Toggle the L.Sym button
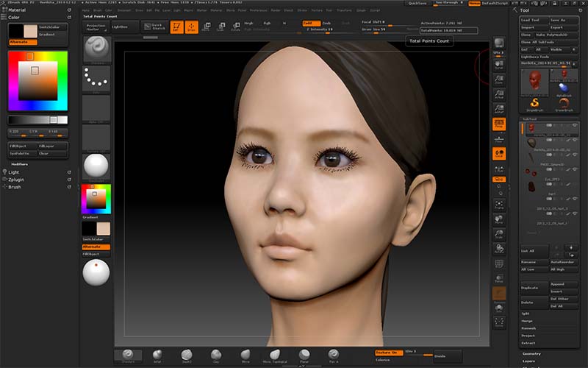The image size is (588, 368). point(499,169)
